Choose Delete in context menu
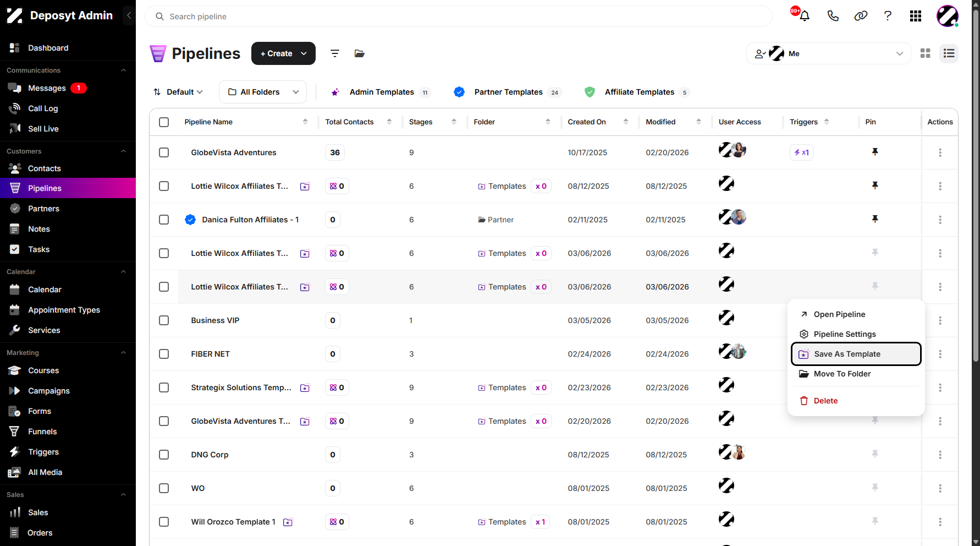The height and width of the screenshot is (546, 980). (856, 401)
